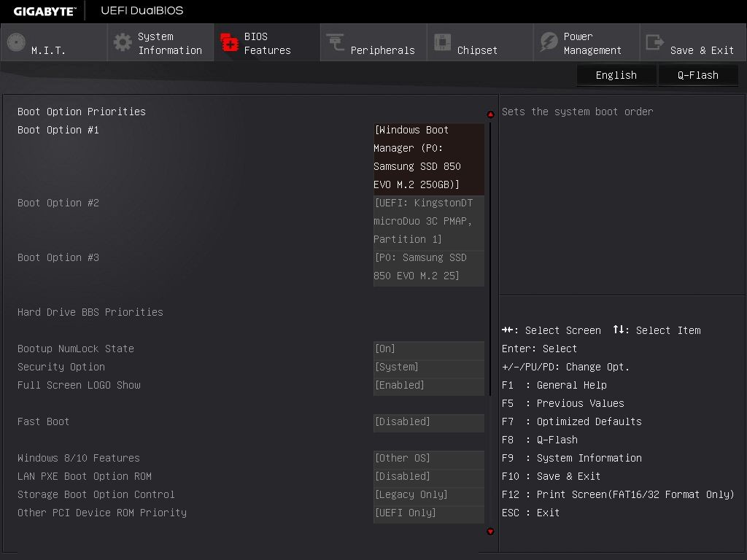Click the red BIOS Features chip icon
This screenshot has height=560, width=747.
coord(229,42)
